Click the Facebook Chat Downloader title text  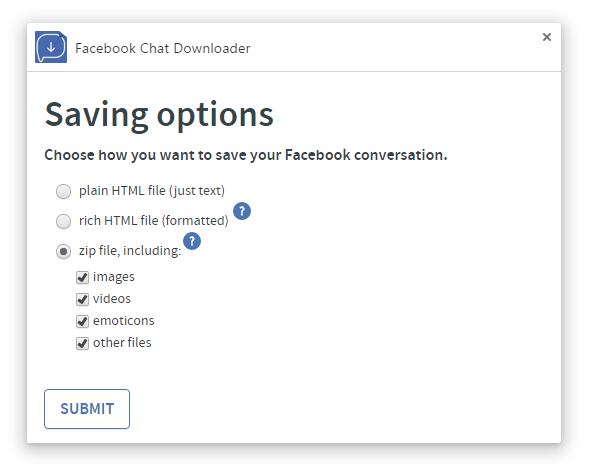163,48
